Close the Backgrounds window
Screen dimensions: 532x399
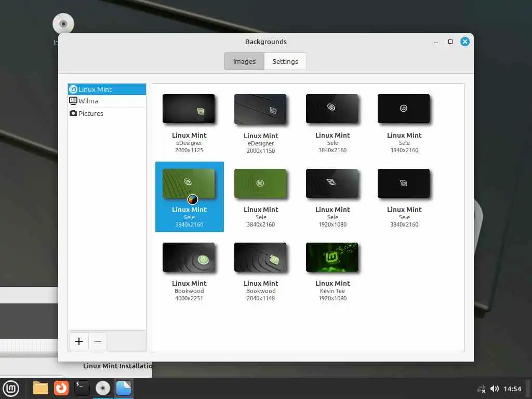point(465,42)
